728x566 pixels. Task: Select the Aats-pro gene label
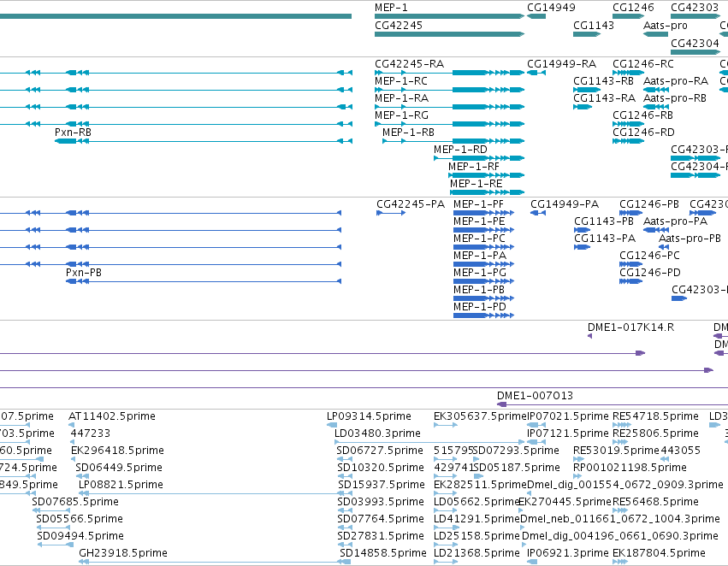tap(665, 25)
